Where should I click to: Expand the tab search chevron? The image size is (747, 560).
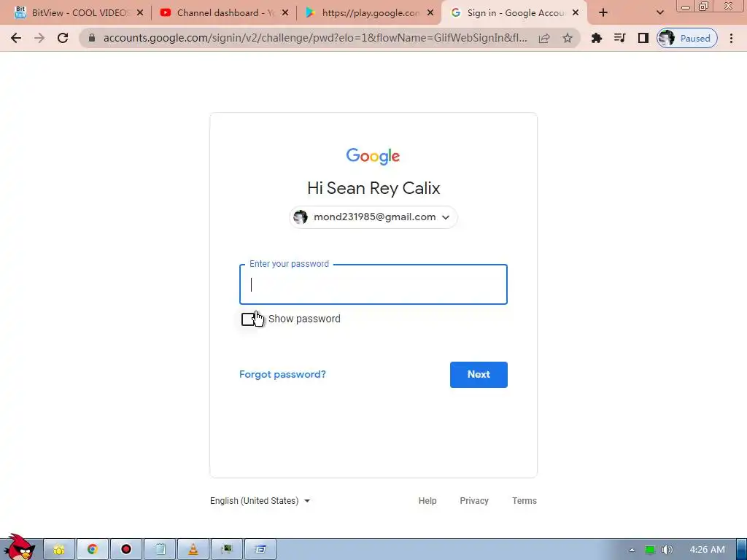click(659, 13)
